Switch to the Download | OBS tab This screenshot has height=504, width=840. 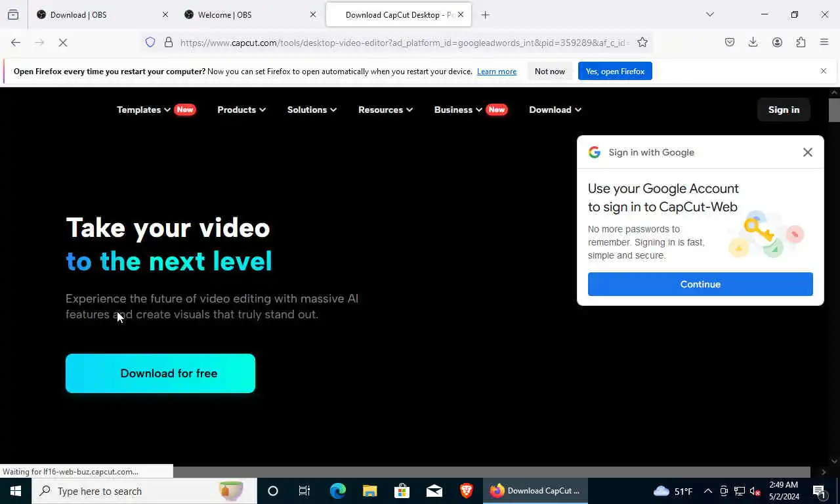pyautogui.click(x=102, y=14)
